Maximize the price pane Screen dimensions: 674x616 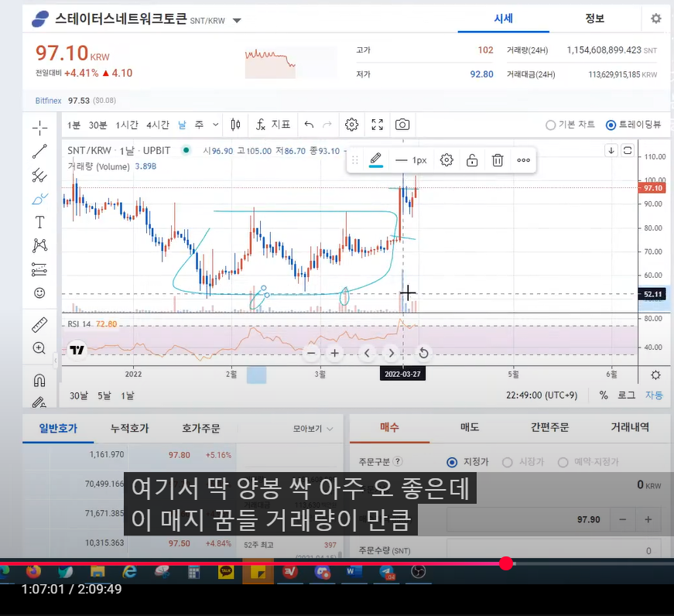point(628,150)
